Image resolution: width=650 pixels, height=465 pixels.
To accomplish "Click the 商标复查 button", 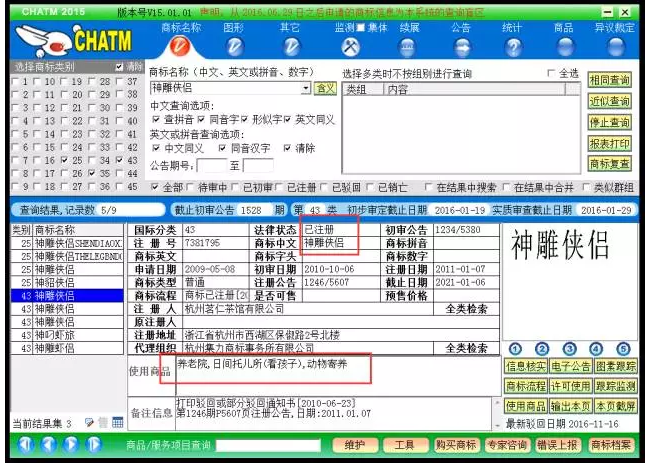I will coord(609,163).
